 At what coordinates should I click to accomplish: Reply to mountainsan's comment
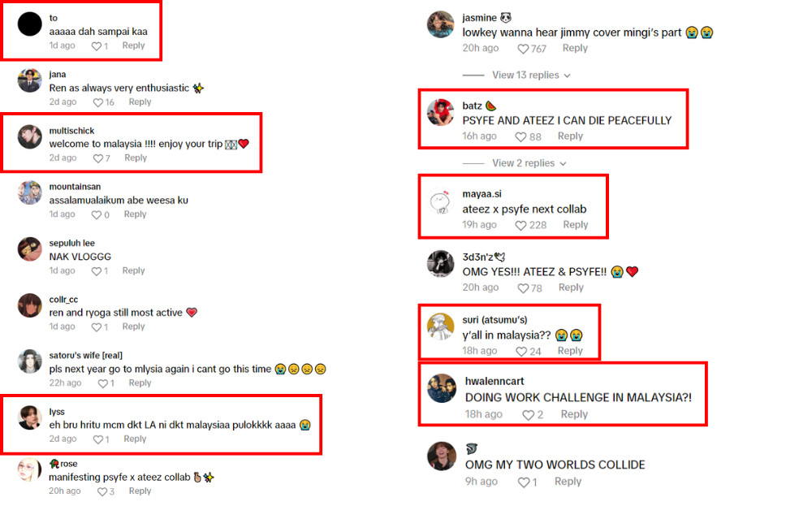coord(135,214)
